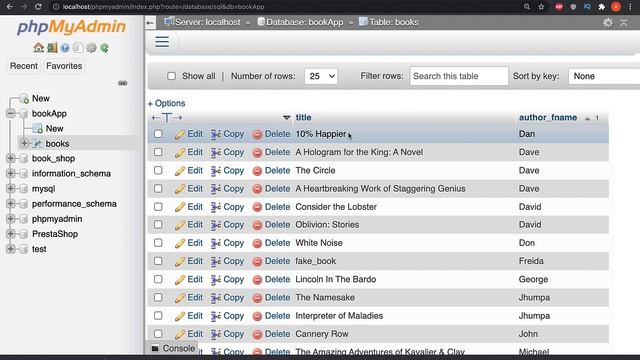This screenshot has width=640, height=360.
Task: Open browser profile avatar icon
Action: click(x=616, y=7)
